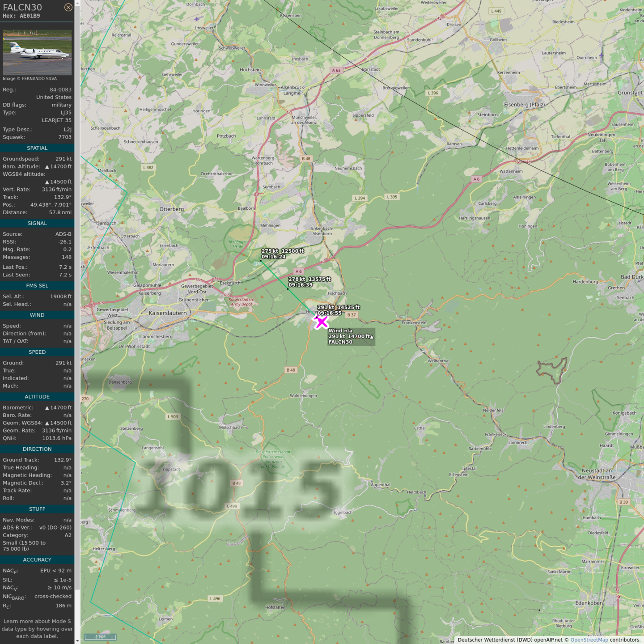This screenshot has width=644, height=644.
Task: Click the FALCN30 wind and speed label
Action: click(351, 336)
